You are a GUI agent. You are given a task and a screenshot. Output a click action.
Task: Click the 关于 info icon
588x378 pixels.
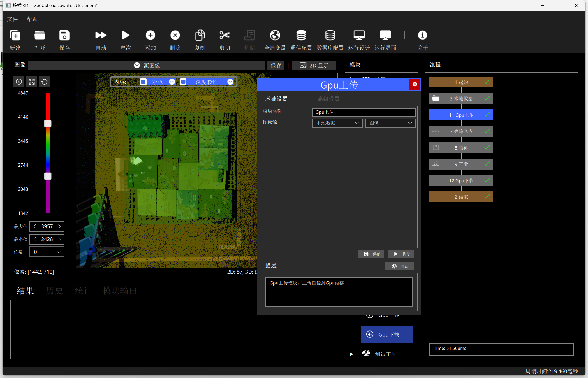422,35
